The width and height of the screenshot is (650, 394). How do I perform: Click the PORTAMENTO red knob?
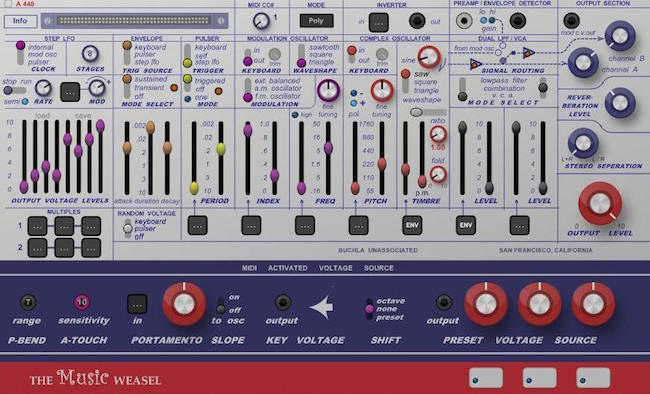(x=184, y=304)
